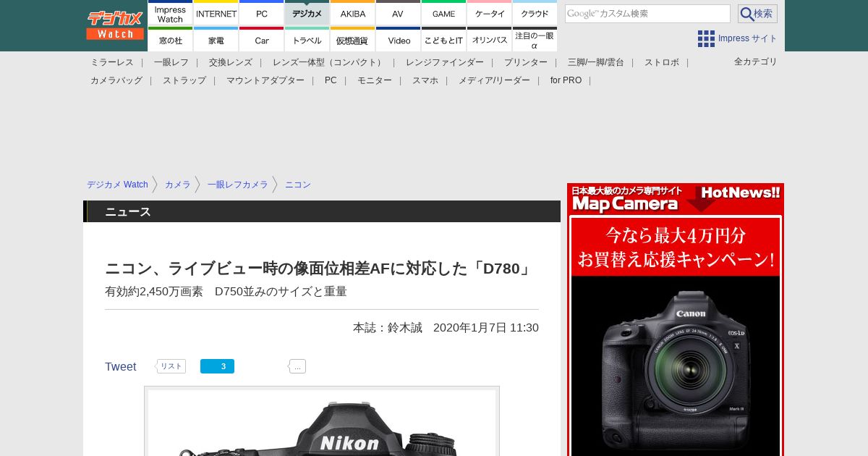Open the GAME Watch tab
Image resolution: width=868 pixels, height=456 pixels.
(x=443, y=12)
